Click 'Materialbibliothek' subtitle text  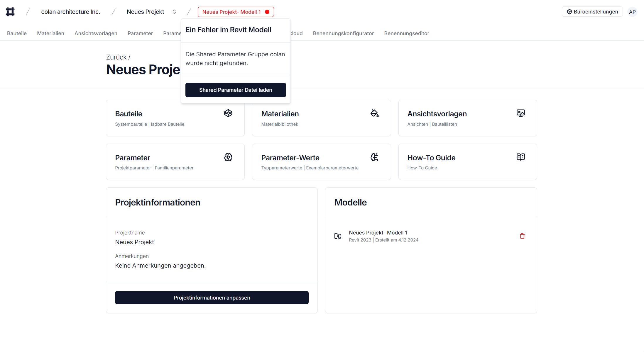pos(280,124)
